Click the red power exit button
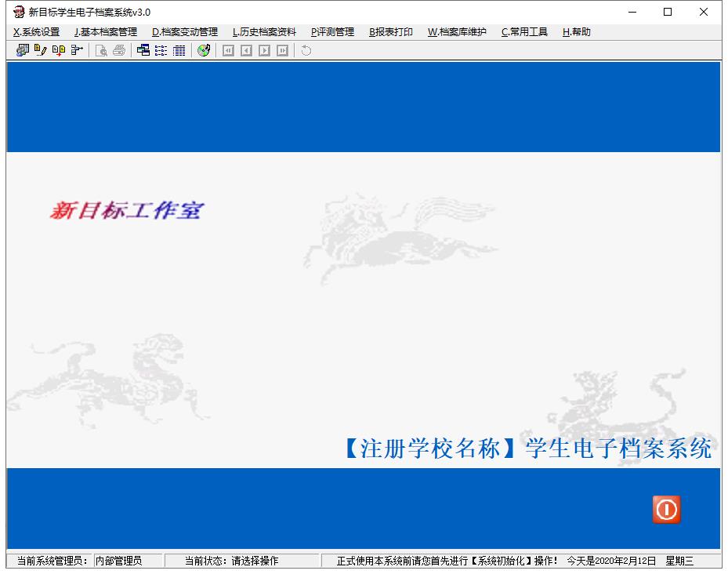The width and height of the screenshot is (728, 574). (666, 510)
